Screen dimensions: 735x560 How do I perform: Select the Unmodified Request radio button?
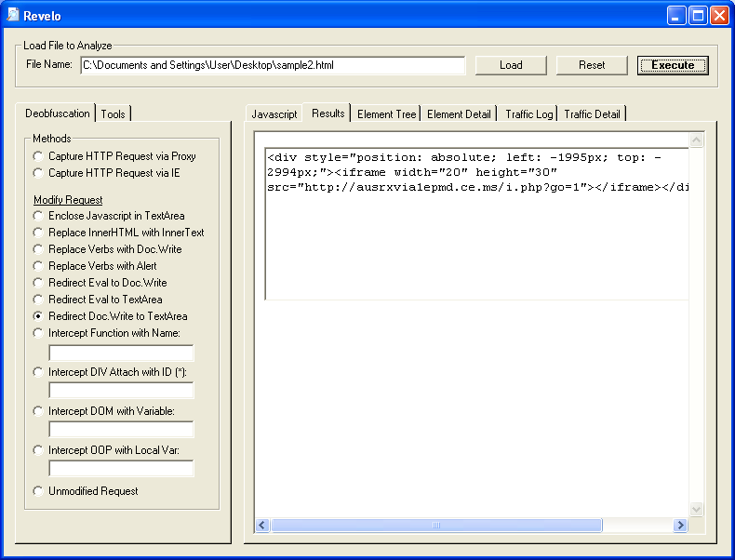(x=38, y=491)
